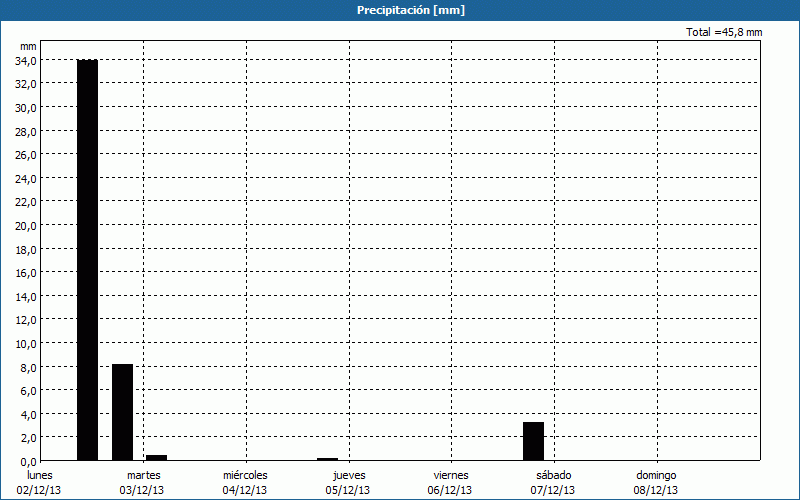800x500 pixels.
Task: Click the 34,0 y-axis value
Action: coord(26,60)
